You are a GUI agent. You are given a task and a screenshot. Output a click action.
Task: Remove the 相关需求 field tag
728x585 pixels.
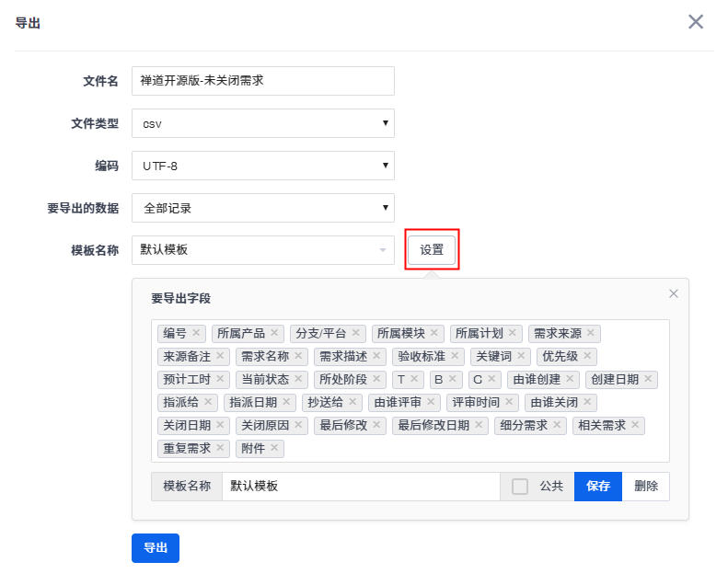pyautogui.click(x=635, y=425)
